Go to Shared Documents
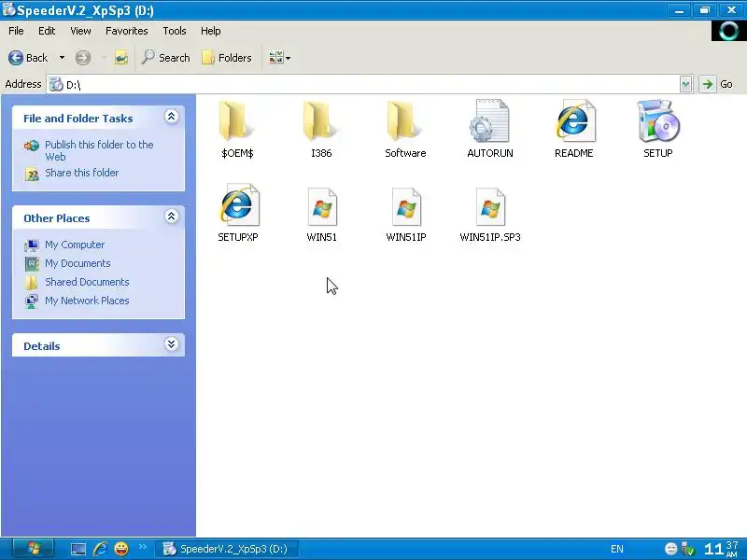Image resolution: width=747 pixels, height=560 pixels. click(87, 282)
